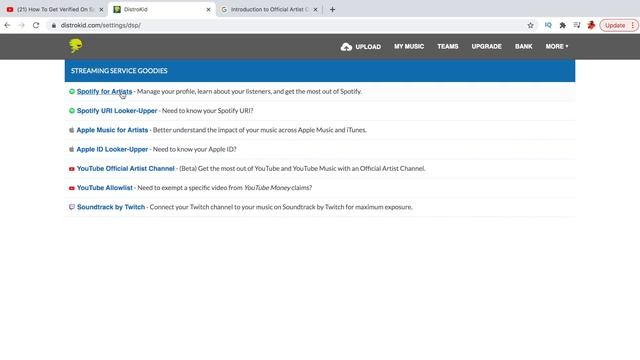Open Chrome three-dot menu
The image size is (640, 360).
633,25
